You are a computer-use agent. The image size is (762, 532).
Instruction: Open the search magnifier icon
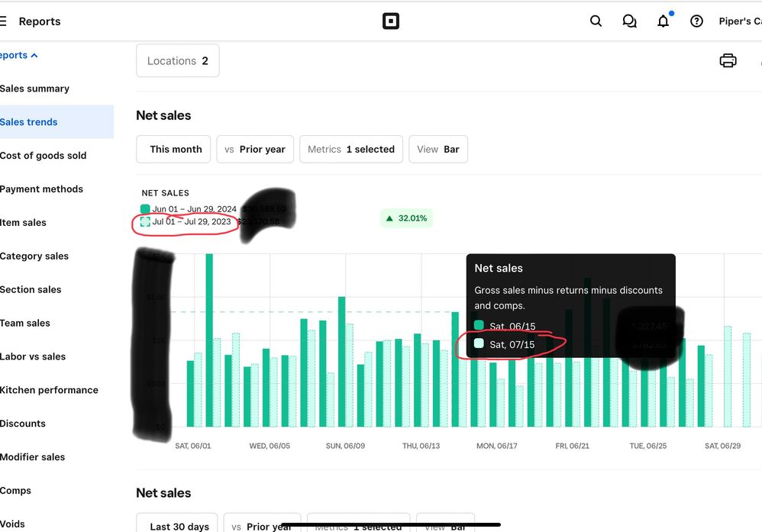click(x=596, y=21)
